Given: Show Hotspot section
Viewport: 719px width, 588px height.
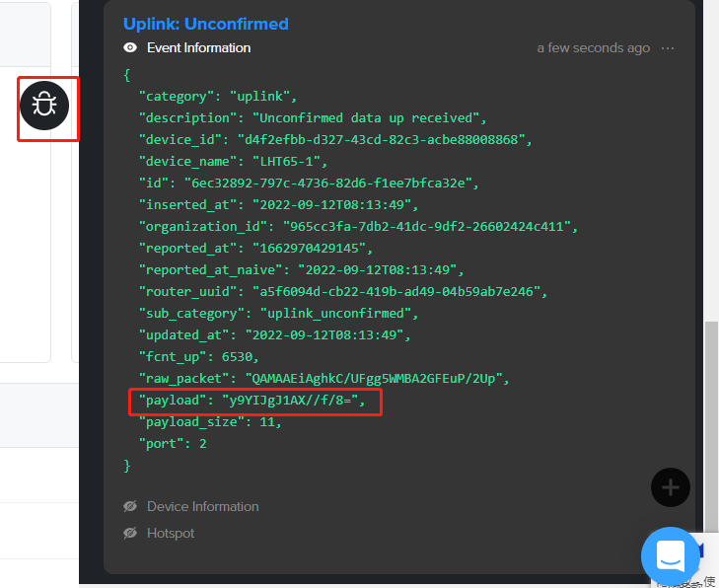Looking at the screenshot, I should [130, 533].
